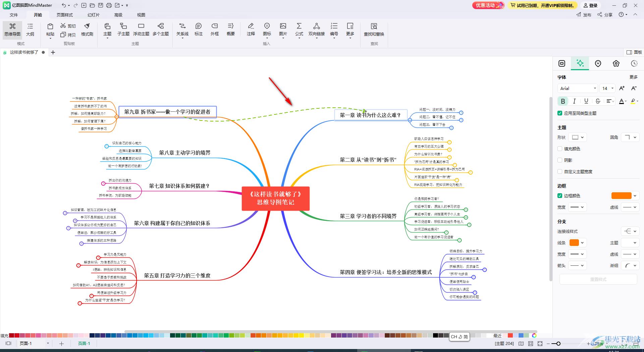Click the 登录 login button
The height and width of the screenshot is (352, 644).
click(x=591, y=5)
